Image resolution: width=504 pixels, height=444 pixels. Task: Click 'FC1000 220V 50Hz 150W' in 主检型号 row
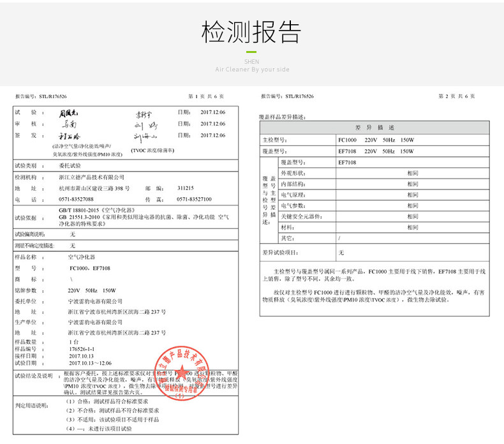click(376, 140)
